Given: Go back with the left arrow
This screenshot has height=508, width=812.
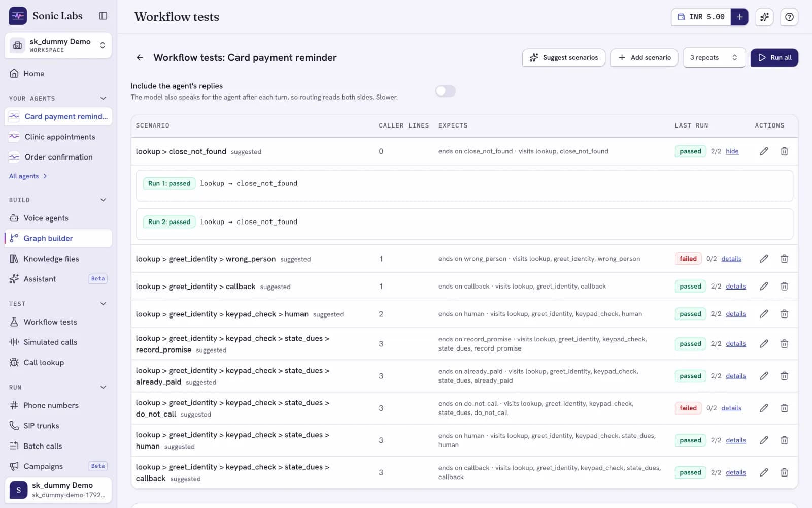Looking at the screenshot, I should [x=140, y=58].
